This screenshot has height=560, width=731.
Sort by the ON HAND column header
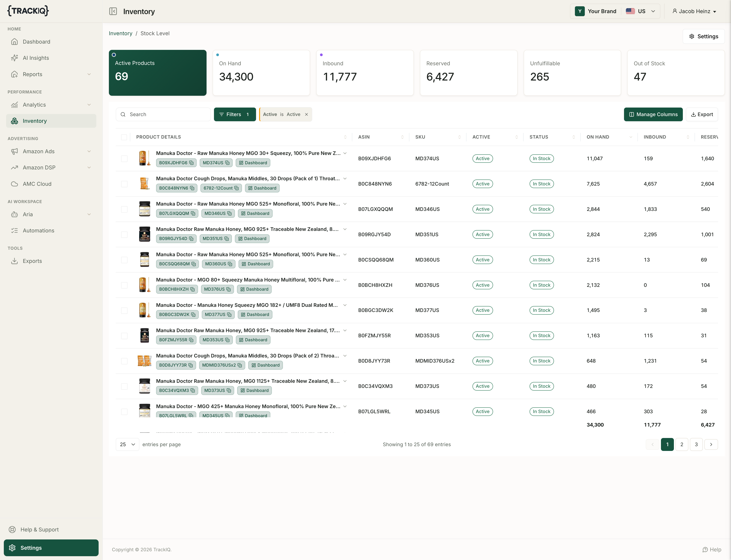coord(609,137)
